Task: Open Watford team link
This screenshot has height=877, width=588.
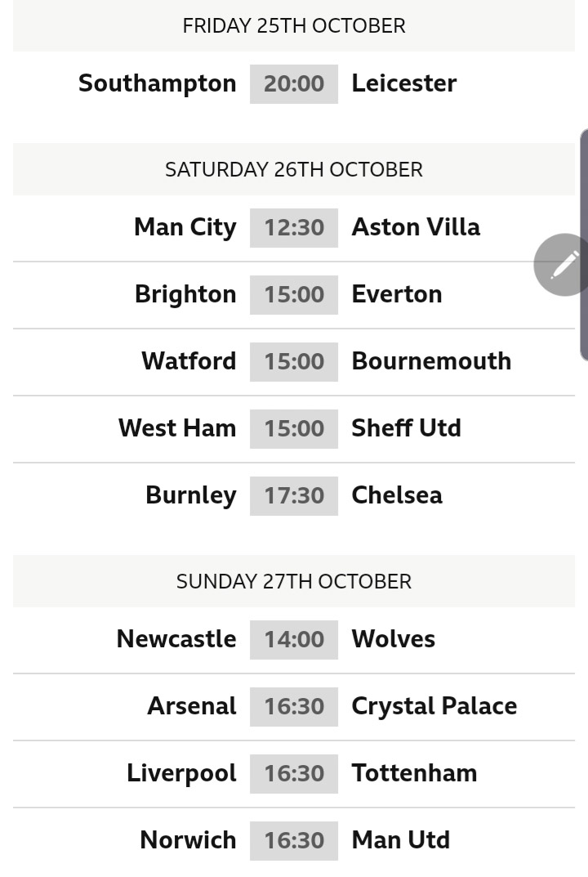Action: [x=189, y=361]
